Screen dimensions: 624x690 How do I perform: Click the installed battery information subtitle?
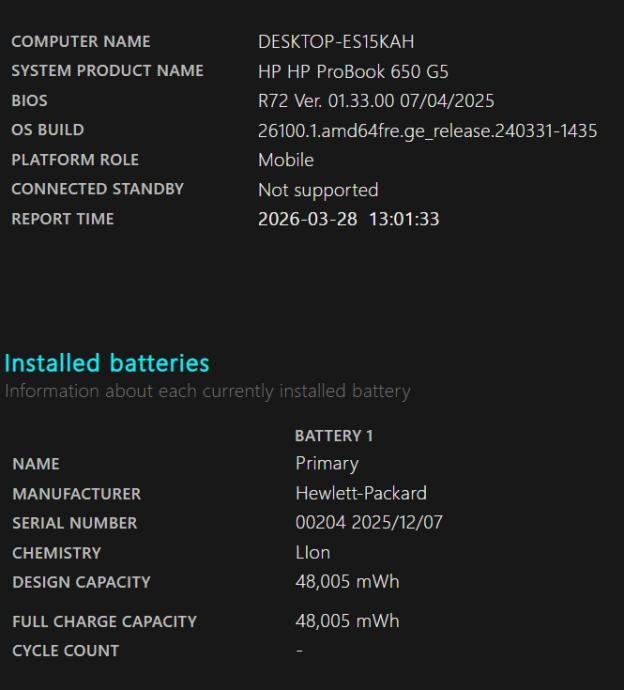[x=207, y=391]
